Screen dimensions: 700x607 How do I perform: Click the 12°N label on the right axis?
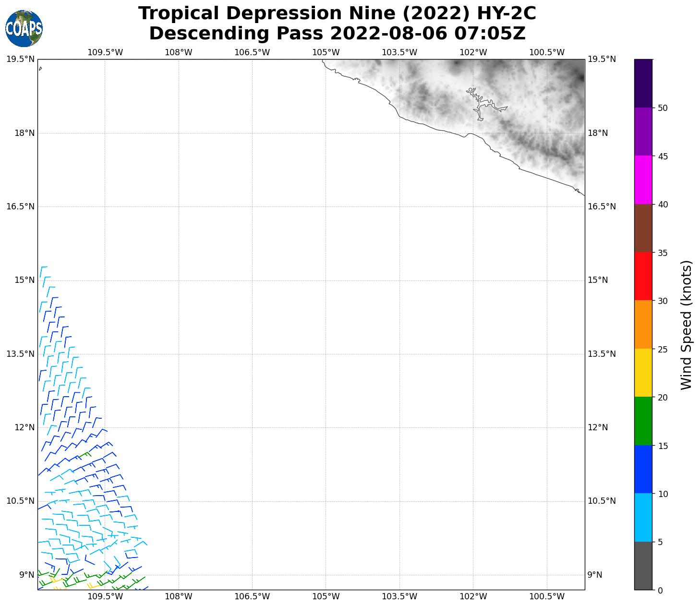point(598,427)
